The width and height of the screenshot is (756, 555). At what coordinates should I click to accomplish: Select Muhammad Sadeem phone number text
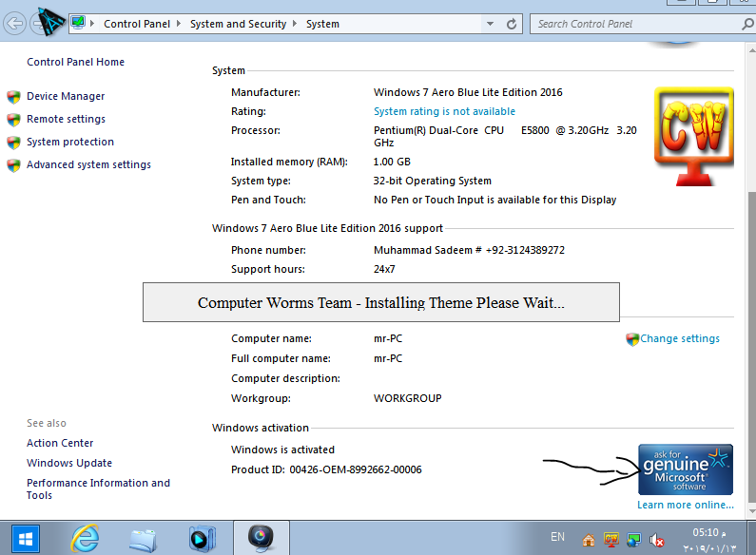pyautogui.click(x=469, y=250)
